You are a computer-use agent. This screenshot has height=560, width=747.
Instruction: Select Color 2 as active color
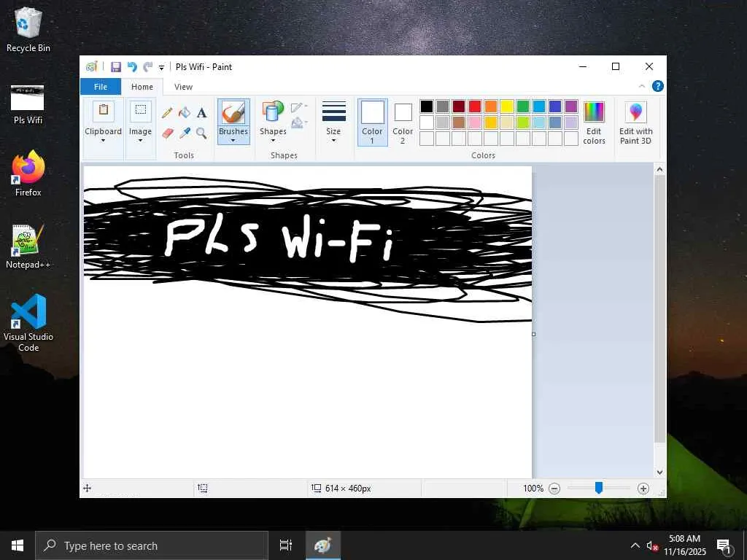tap(403, 123)
